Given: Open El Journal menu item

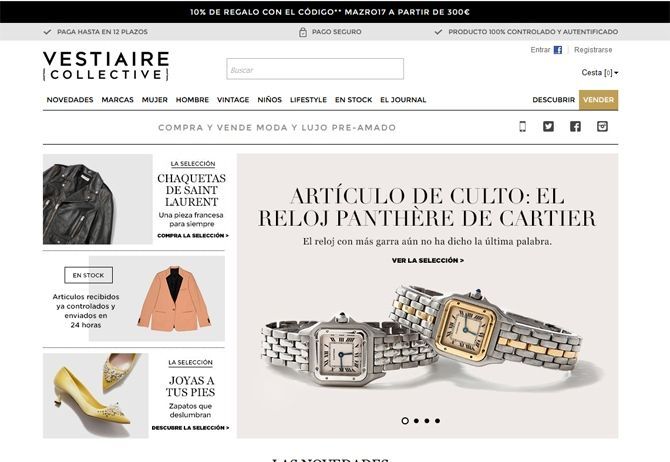Looking at the screenshot, I should pos(403,100).
